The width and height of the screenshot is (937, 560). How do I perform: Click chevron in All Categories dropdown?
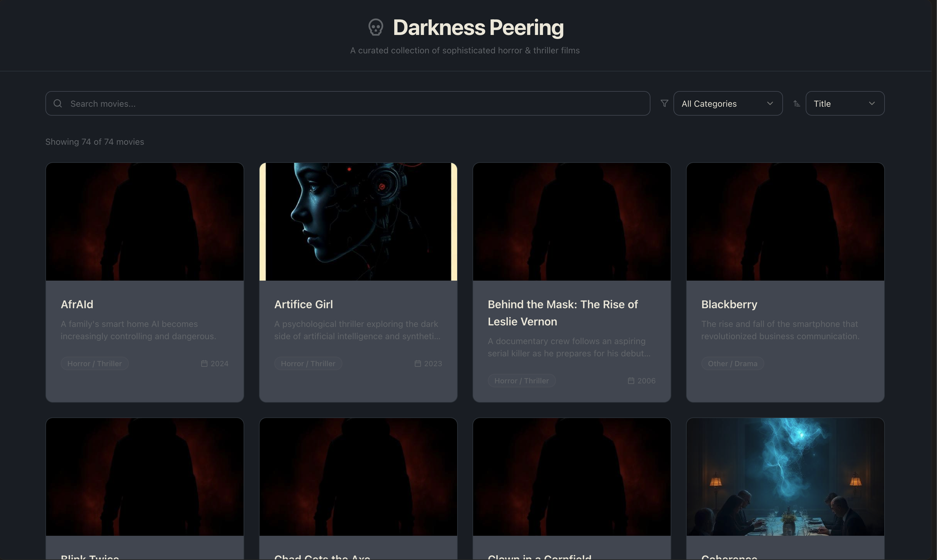(770, 103)
